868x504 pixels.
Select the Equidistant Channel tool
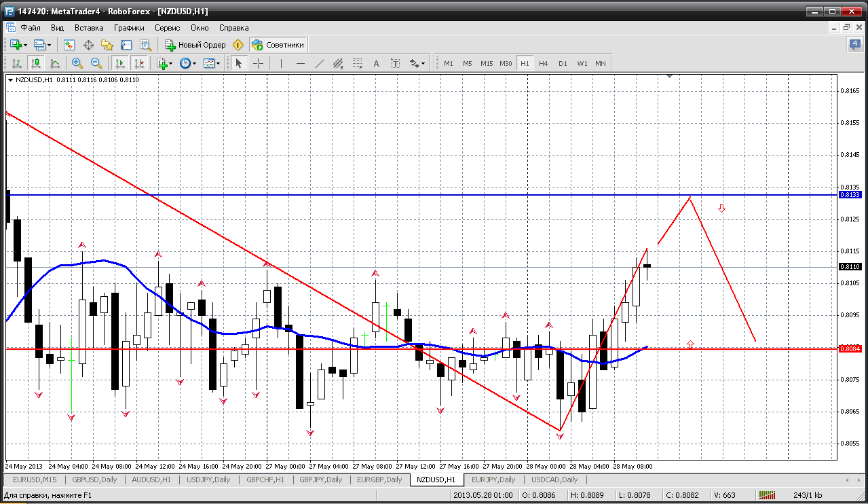pos(339,63)
